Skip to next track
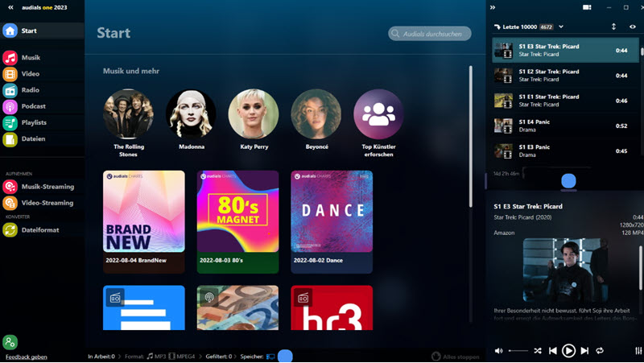This screenshot has height=363, width=644. point(584,351)
